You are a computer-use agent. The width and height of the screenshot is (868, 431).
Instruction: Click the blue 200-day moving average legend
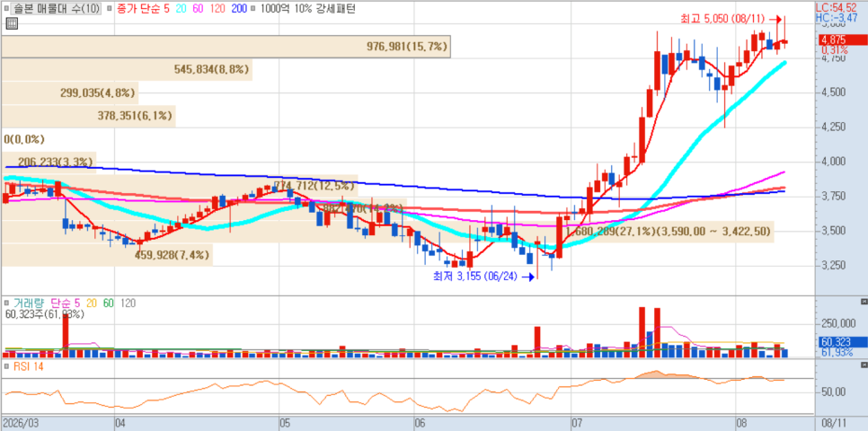(239, 9)
